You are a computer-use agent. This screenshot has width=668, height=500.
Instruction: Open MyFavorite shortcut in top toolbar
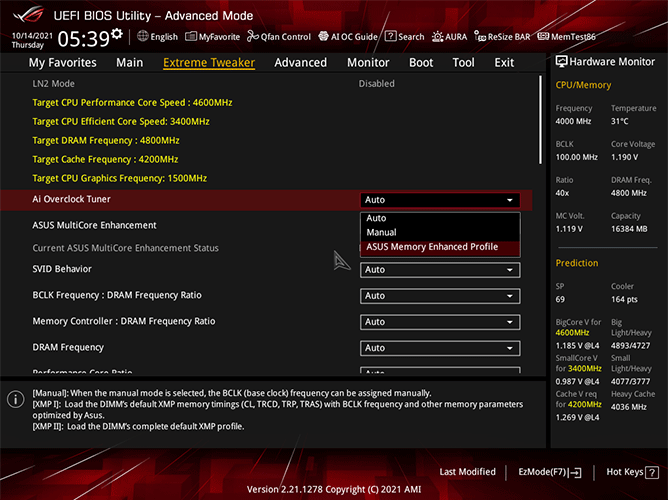point(212,37)
